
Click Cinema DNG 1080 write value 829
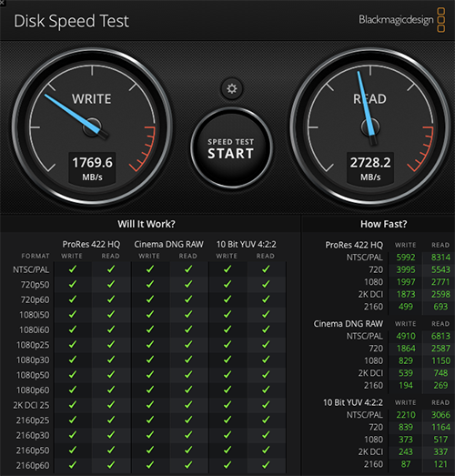[406, 360]
